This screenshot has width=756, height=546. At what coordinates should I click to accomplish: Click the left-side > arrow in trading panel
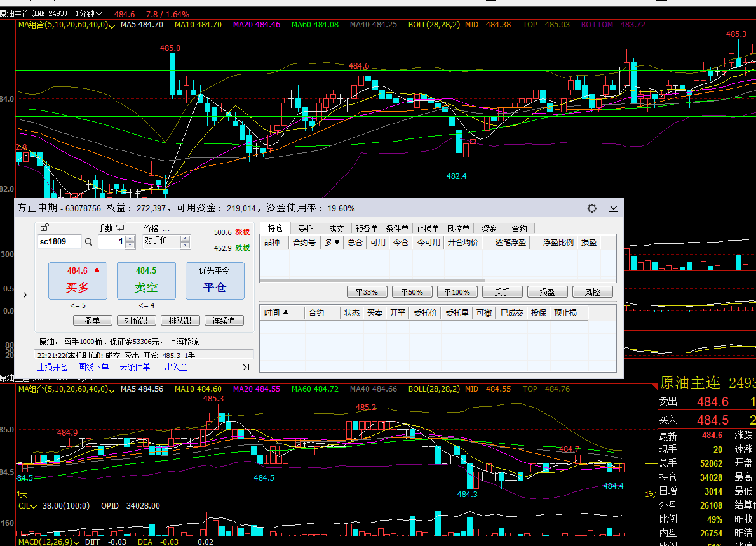[x=25, y=295]
